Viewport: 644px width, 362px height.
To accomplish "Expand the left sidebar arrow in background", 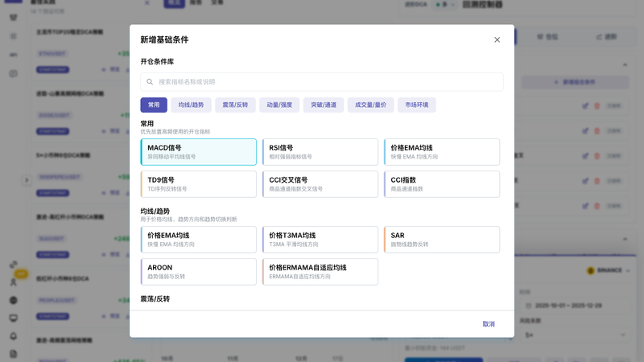I will pyautogui.click(x=27, y=180).
